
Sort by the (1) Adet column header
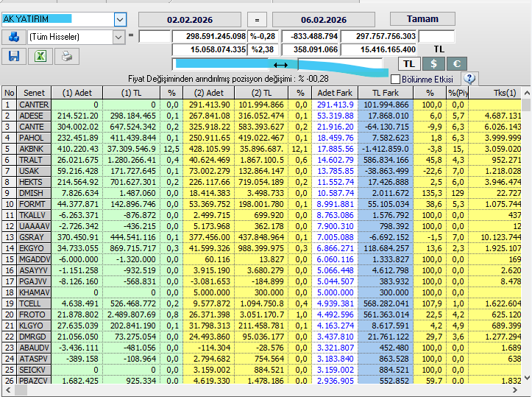tap(77, 93)
